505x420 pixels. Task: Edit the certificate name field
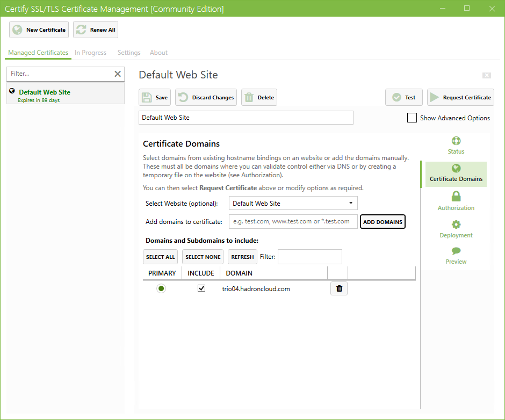pos(246,118)
